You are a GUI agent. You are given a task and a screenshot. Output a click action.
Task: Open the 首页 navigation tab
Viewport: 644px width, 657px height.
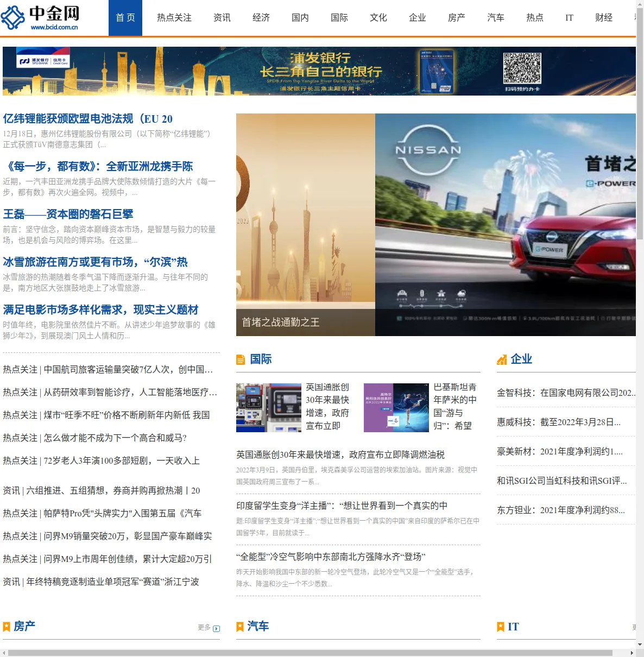click(x=125, y=18)
